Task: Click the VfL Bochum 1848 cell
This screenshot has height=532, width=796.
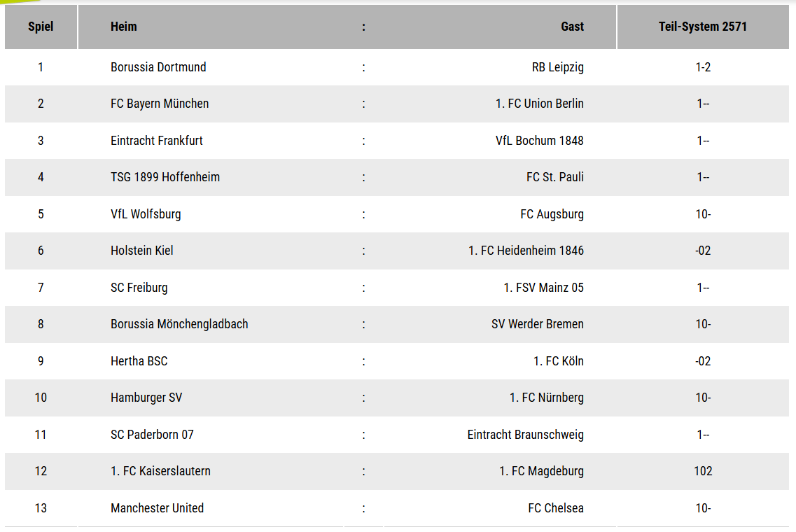Action: point(539,141)
